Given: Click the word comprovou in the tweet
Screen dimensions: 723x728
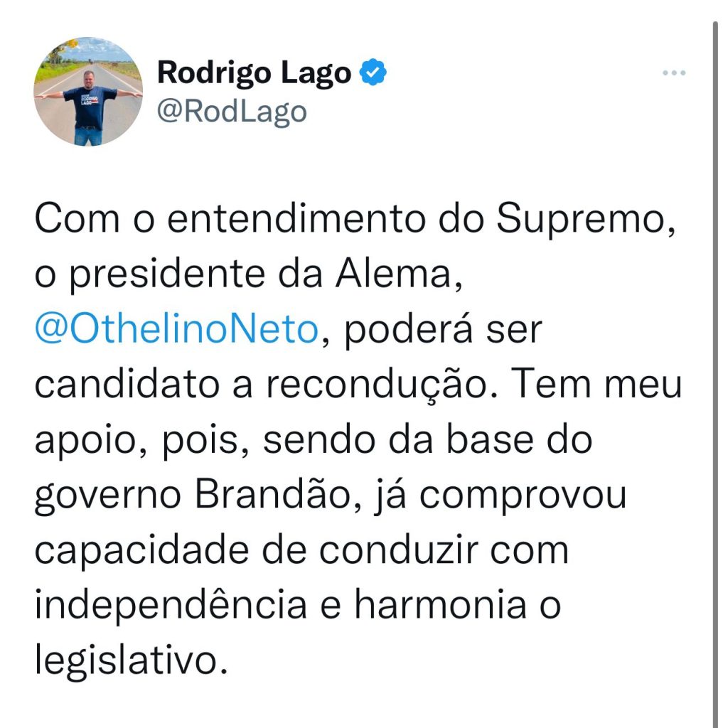Looking at the screenshot, I should click(523, 496).
